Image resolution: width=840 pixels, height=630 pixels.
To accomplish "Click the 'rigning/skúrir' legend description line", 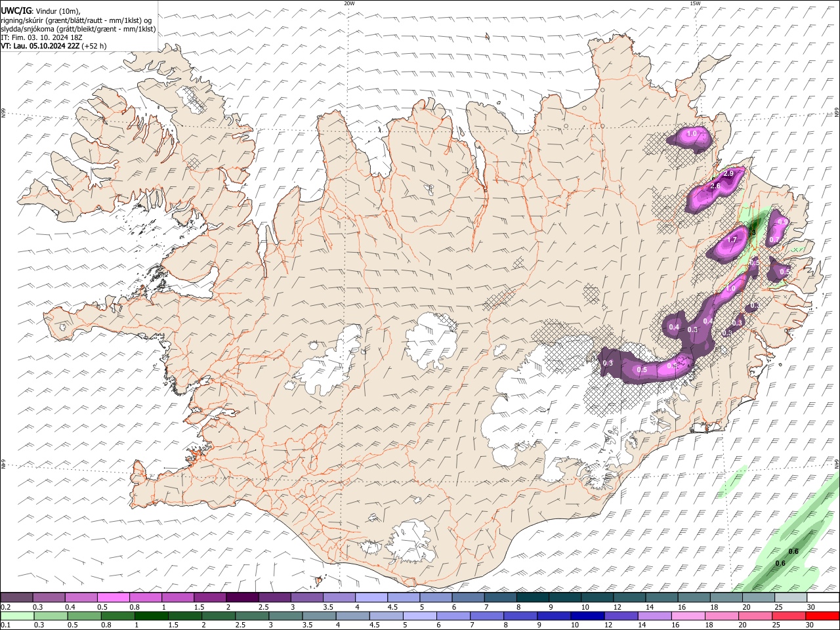I will pyautogui.click(x=77, y=20).
